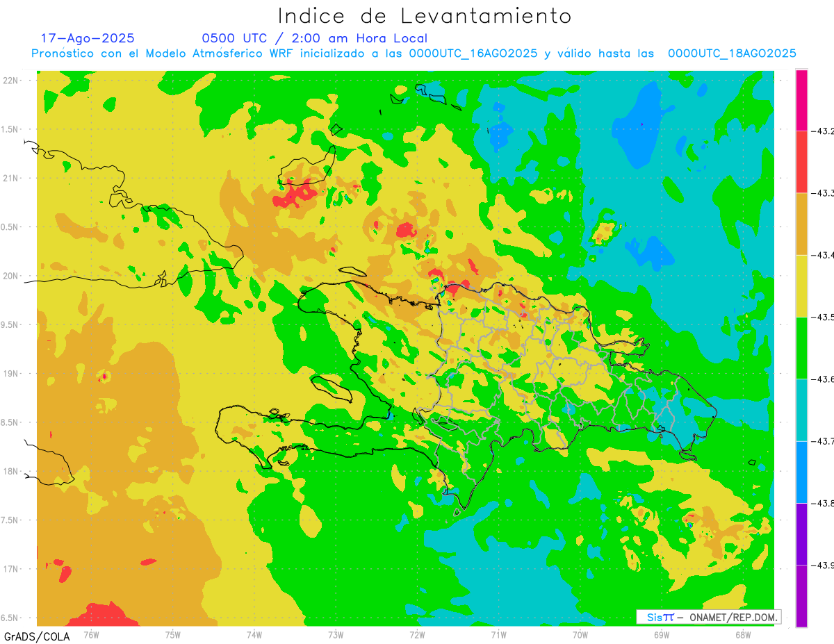Click the legend value '-43.2'
The height and width of the screenshot is (644, 834).
pyautogui.click(x=823, y=131)
